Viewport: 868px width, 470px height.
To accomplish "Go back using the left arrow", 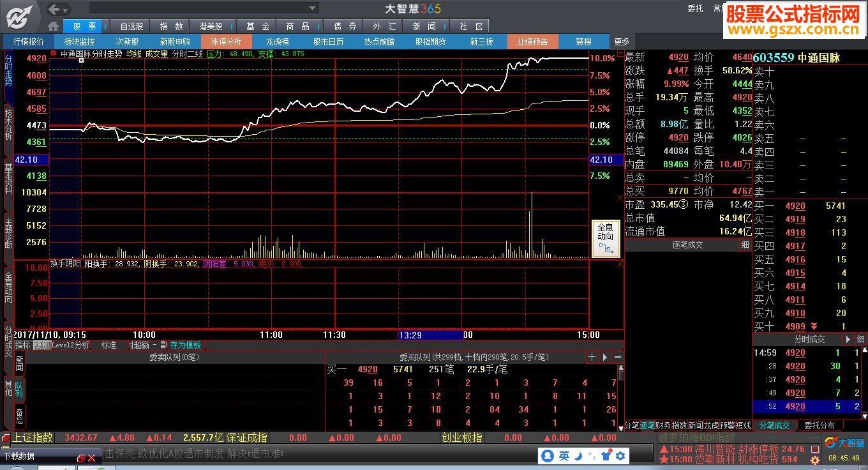I will point(55,9).
